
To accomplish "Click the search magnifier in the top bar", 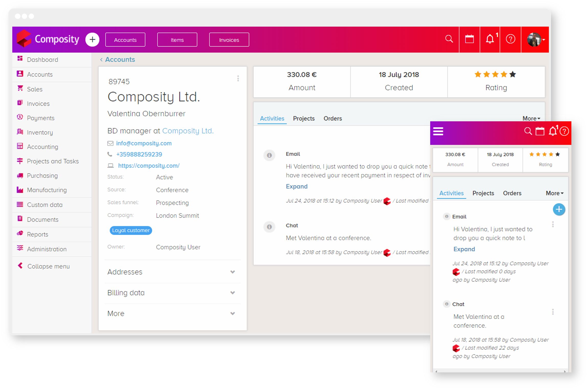I will [x=449, y=39].
